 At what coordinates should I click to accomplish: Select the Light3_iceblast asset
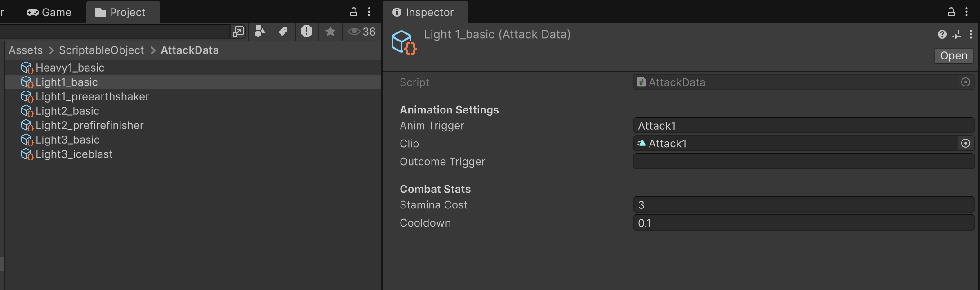[74, 154]
